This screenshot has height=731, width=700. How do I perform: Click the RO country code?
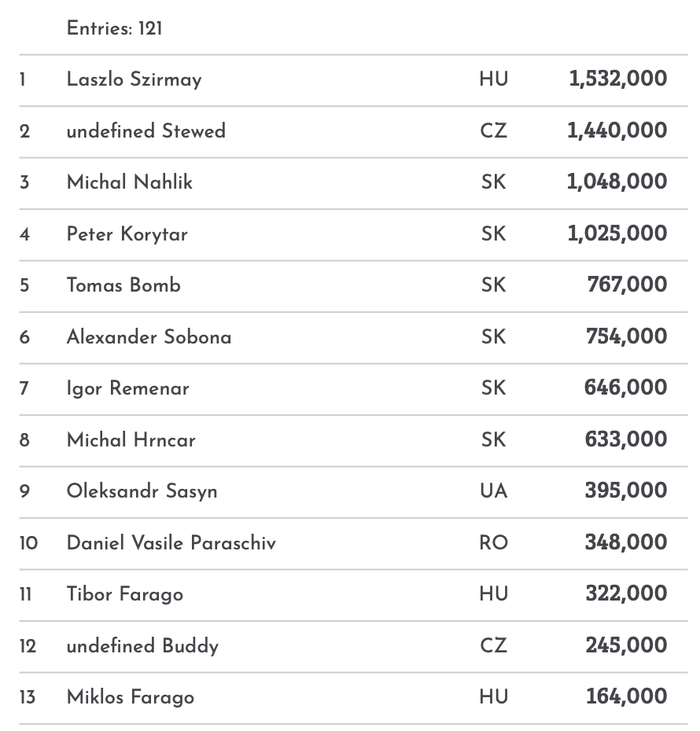pos(493,543)
